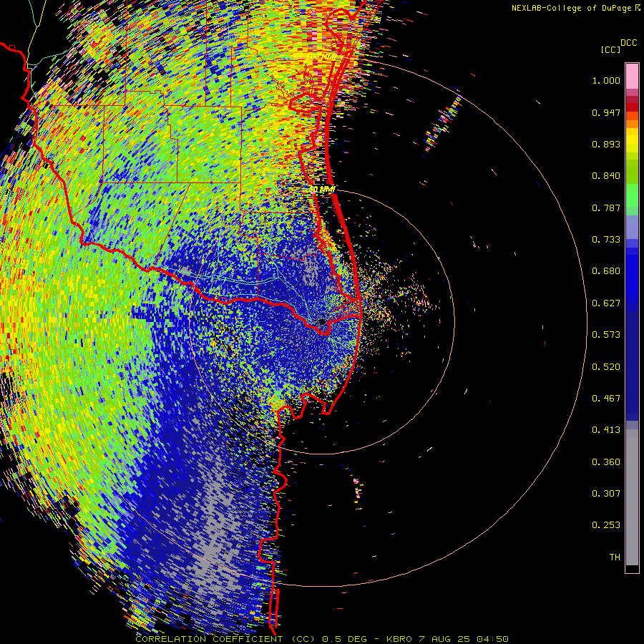Click the 50 NMI range ring label
This screenshot has height=644, width=644.
click(321, 190)
